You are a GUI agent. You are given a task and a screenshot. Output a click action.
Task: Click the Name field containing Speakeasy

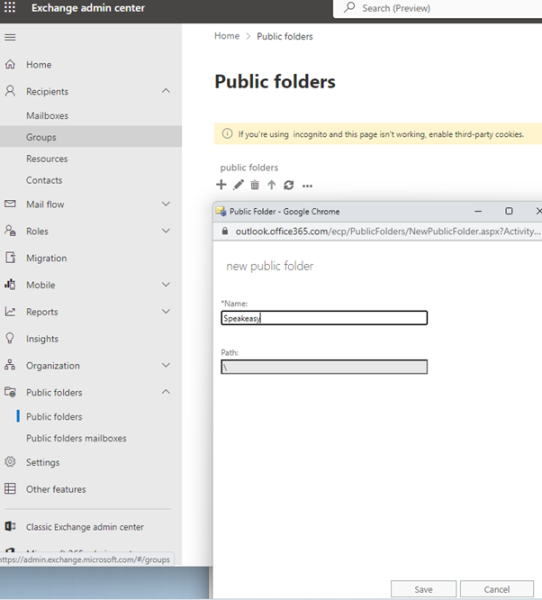324,318
